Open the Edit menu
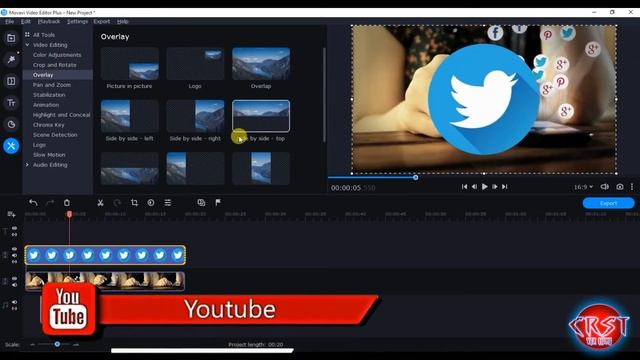640x360 pixels. [x=26, y=21]
